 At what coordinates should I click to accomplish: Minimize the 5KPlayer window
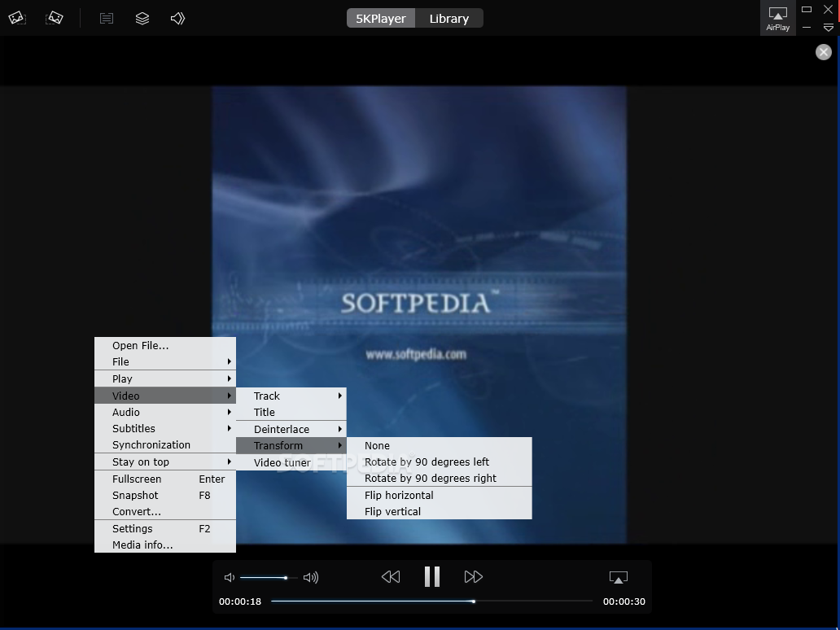tap(807, 28)
